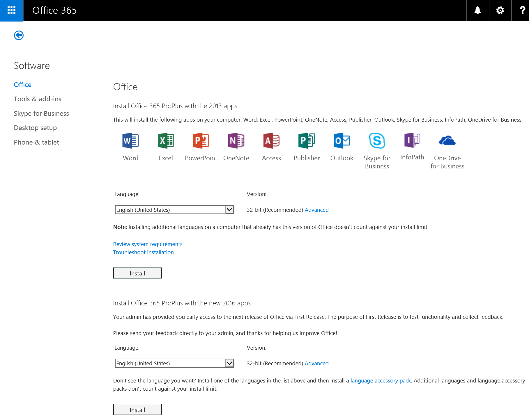Expand the 2013 apps Language dropdown
This screenshot has width=529, height=420.
click(229, 210)
